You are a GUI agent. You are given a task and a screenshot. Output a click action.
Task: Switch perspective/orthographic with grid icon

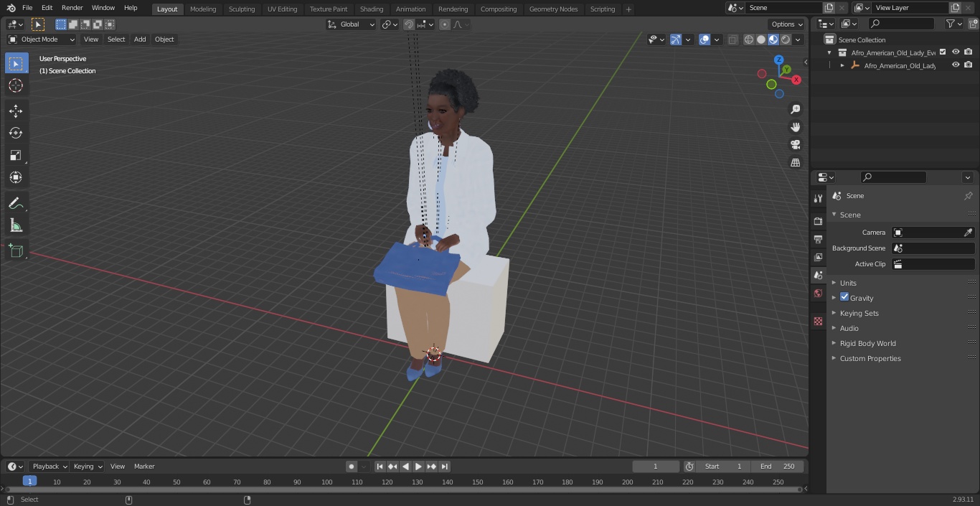(x=796, y=163)
